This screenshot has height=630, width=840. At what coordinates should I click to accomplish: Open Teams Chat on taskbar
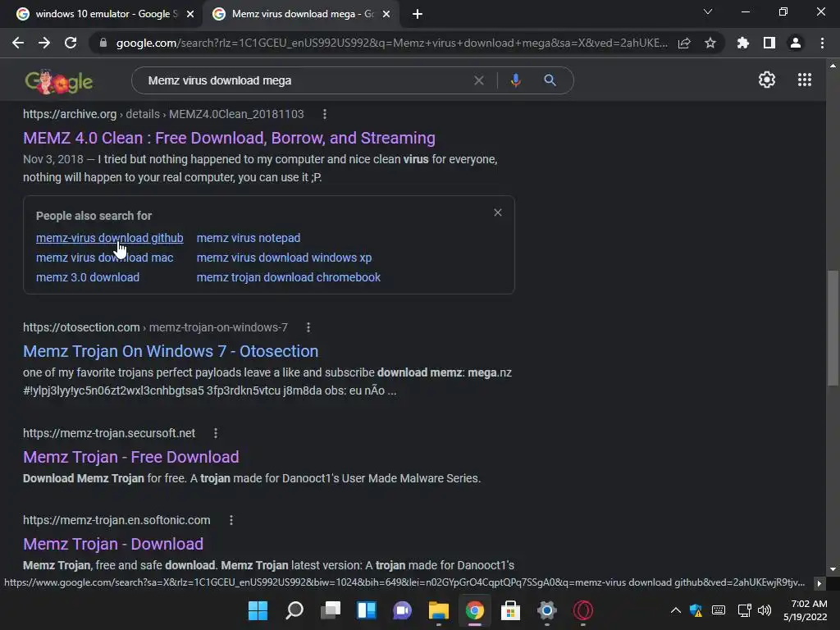tap(402, 610)
